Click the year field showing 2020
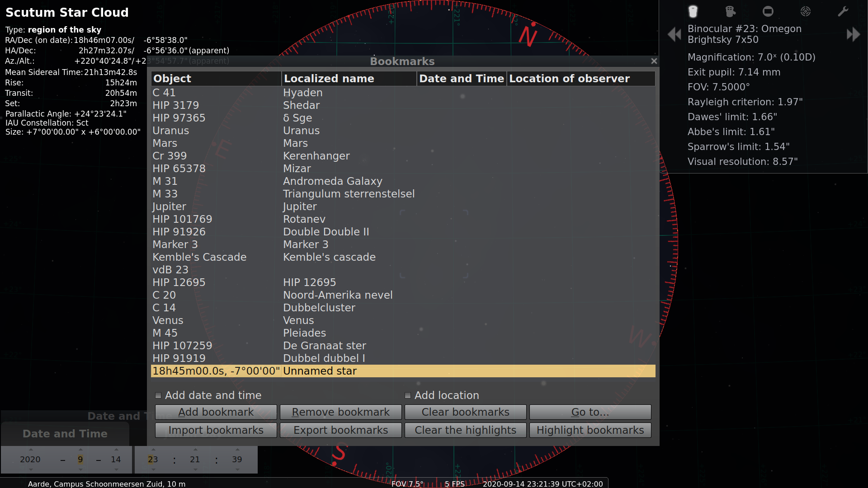 tap(30, 460)
